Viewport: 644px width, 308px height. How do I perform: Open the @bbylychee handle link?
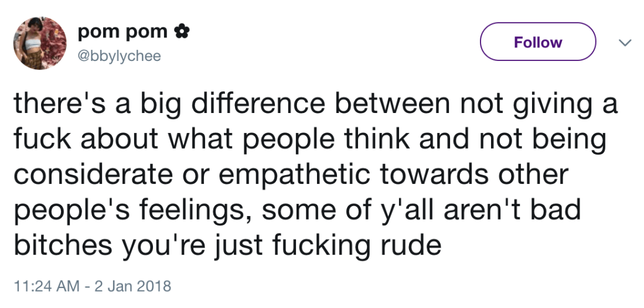click(x=120, y=56)
